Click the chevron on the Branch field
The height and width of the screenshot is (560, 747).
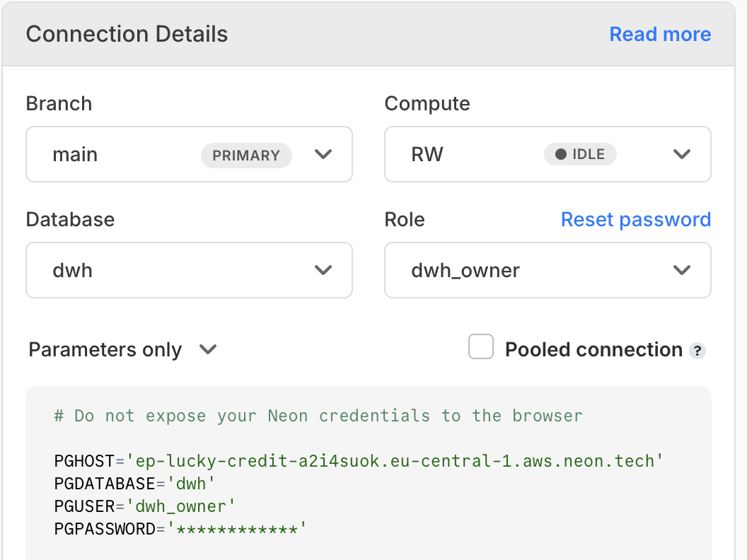(323, 154)
